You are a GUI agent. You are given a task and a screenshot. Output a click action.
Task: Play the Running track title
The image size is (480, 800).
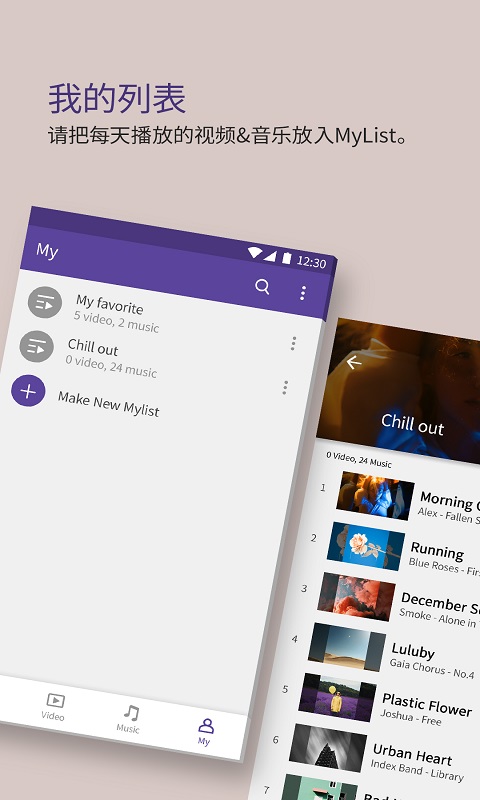pos(437,551)
